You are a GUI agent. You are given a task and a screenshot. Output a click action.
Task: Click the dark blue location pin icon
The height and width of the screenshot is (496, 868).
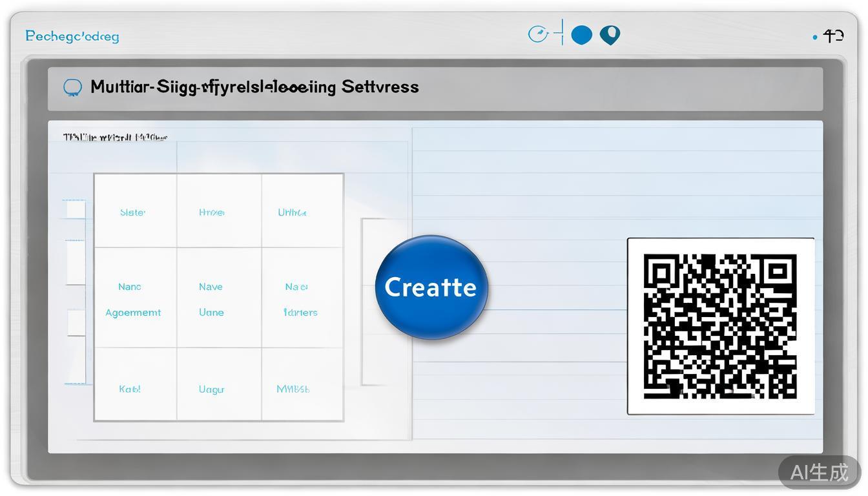[x=610, y=35]
